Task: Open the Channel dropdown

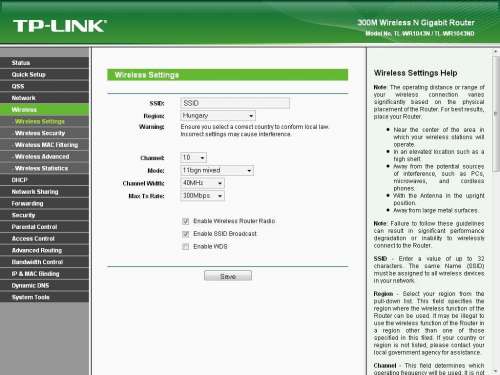Action: 193,157
